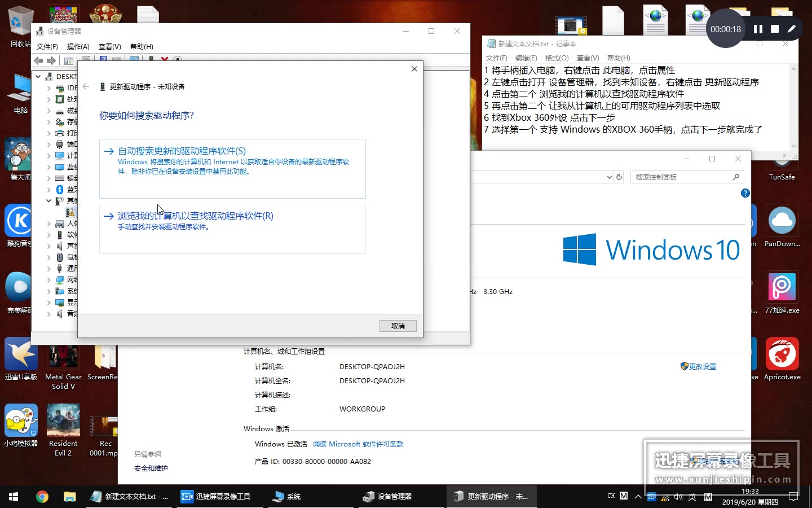
Task: Open the Apricot.exe desktop icon
Action: point(782,359)
